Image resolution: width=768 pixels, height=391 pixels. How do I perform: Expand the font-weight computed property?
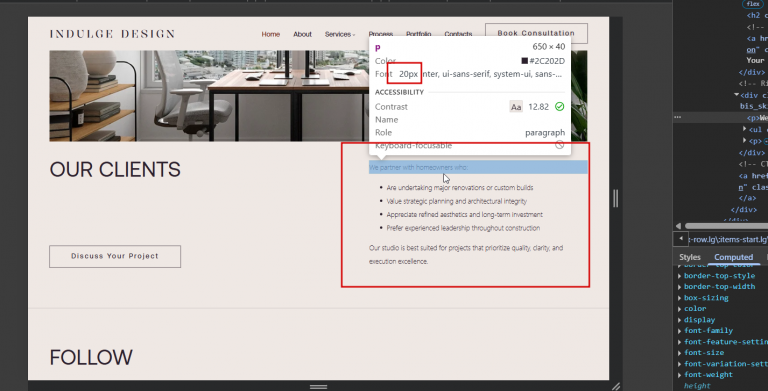coord(680,375)
